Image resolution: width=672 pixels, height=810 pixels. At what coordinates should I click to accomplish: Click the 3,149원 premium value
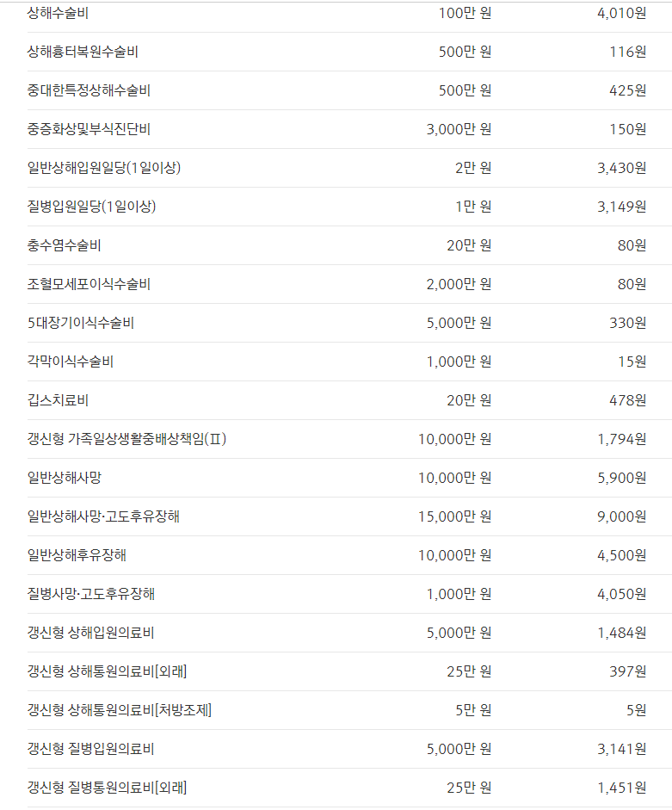[x=621, y=207]
